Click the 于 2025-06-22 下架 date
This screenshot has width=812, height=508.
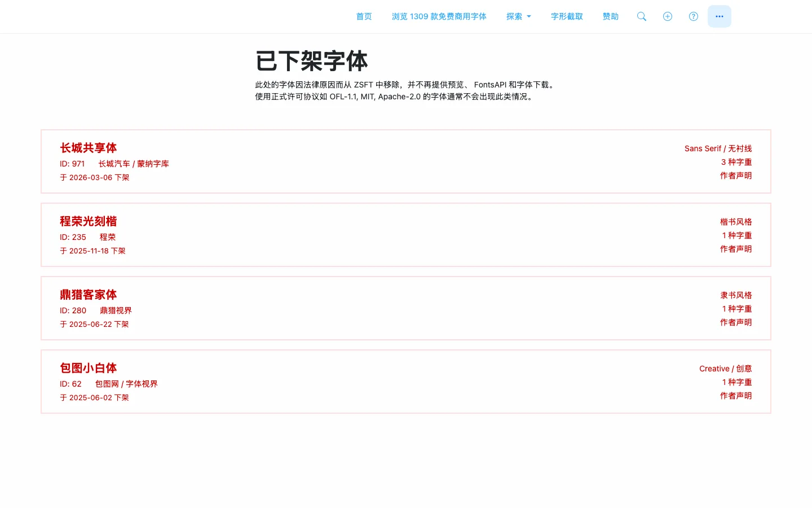point(94,324)
